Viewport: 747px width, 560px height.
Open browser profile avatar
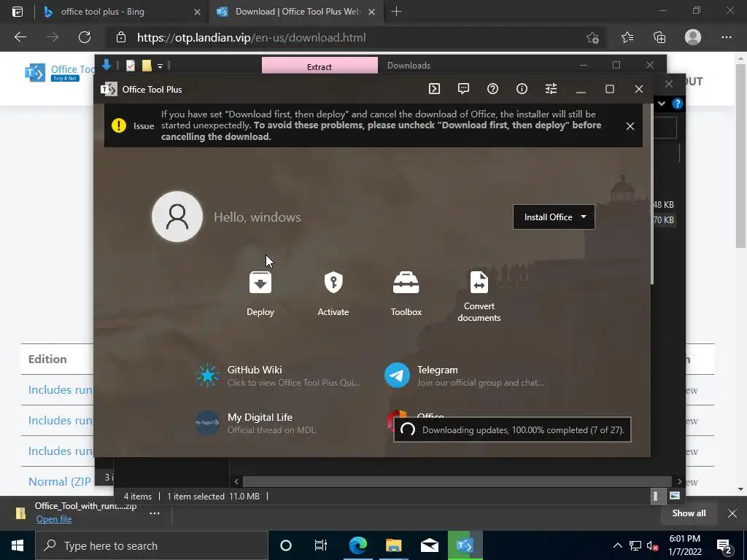tap(693, 37)
